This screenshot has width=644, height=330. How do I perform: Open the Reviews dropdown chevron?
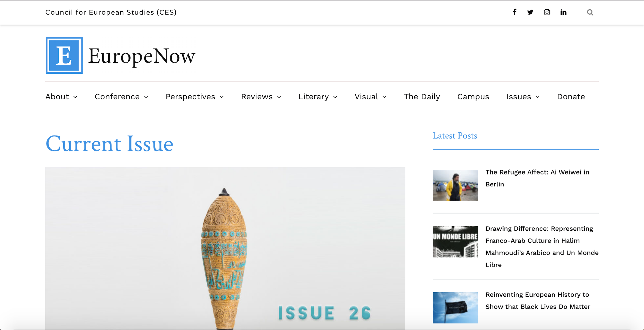coord(279,97)
